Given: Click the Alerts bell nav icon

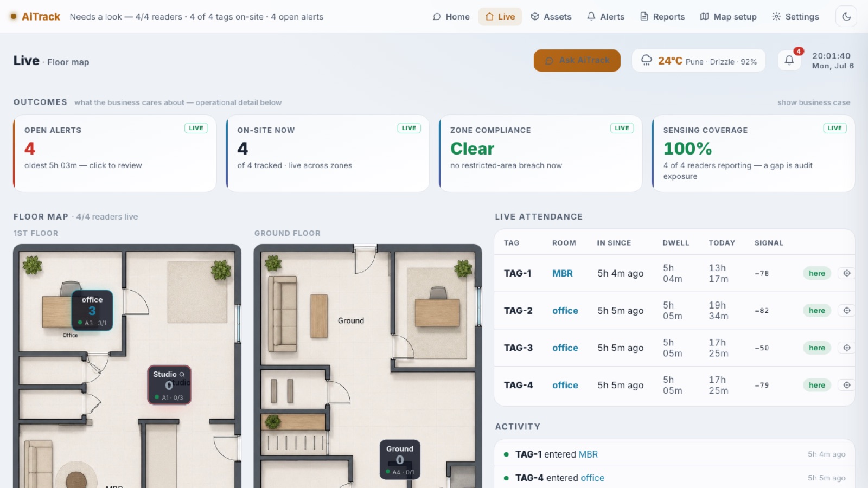Looking at the screenshot, I should coord(591,17).
